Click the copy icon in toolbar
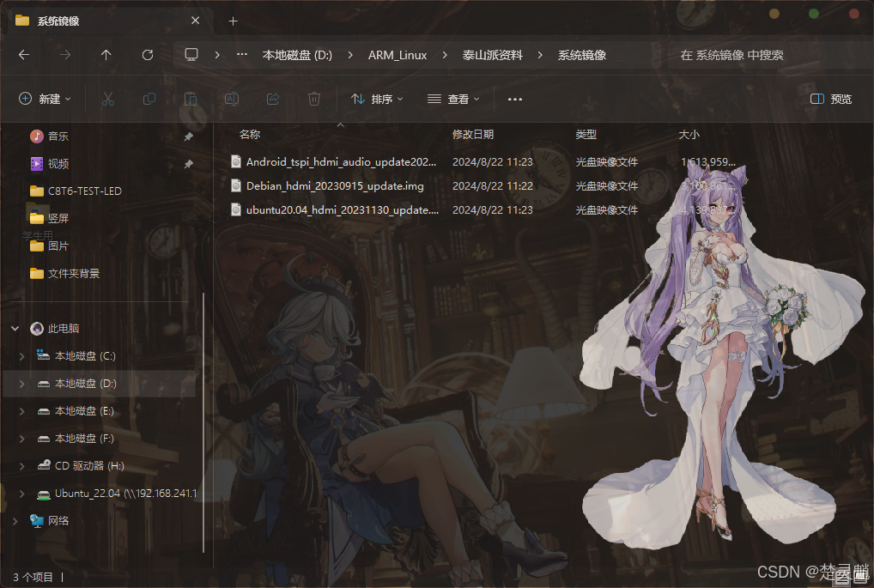874x588 pixels. point(149,100)
